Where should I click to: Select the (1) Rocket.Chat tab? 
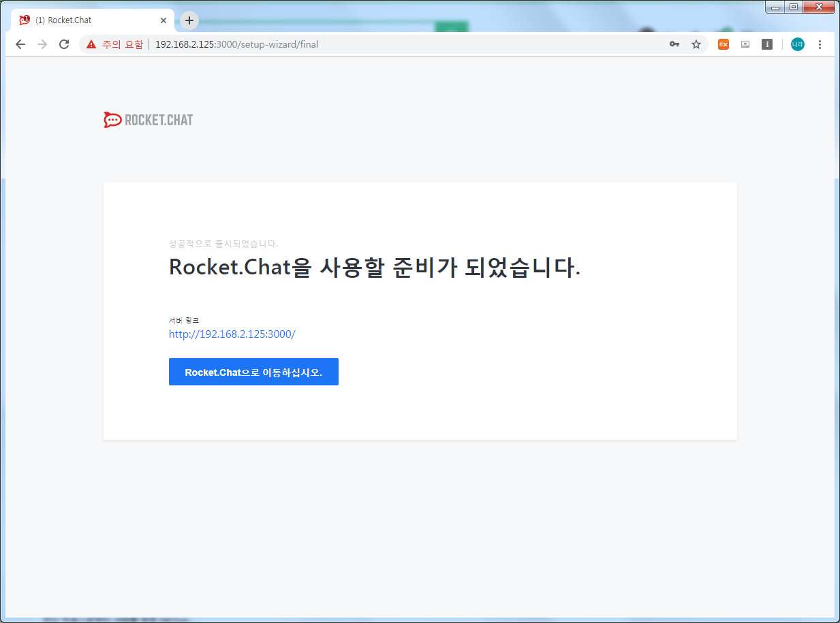point(93,20)
